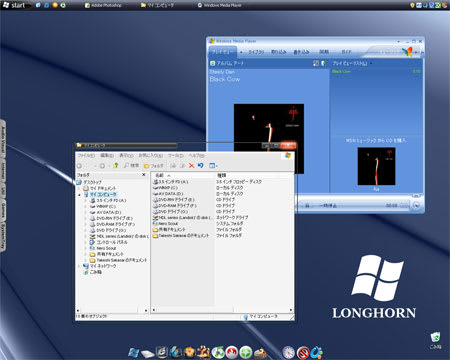
Task: Expand 3.5 インチ FD (A:) tree node
Action: click(x=85, y=200)
